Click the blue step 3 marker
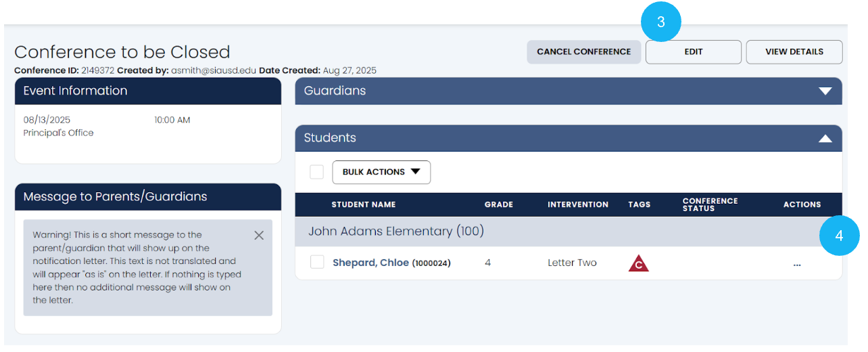 point(660,22)
